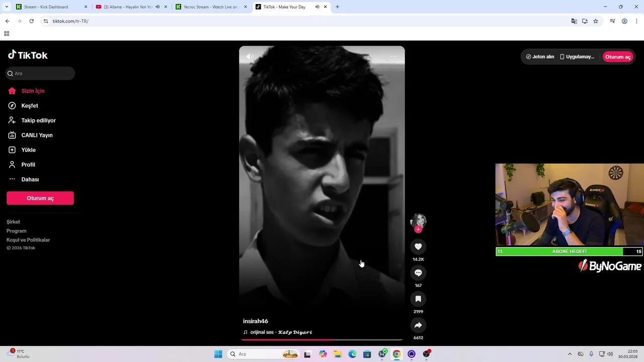Click the TikTok logo
644x362 pixels.
pos(28,55)
